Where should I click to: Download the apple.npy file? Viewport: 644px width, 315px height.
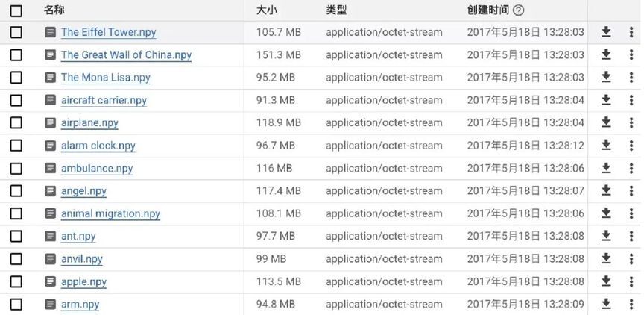tap(606, 281)
